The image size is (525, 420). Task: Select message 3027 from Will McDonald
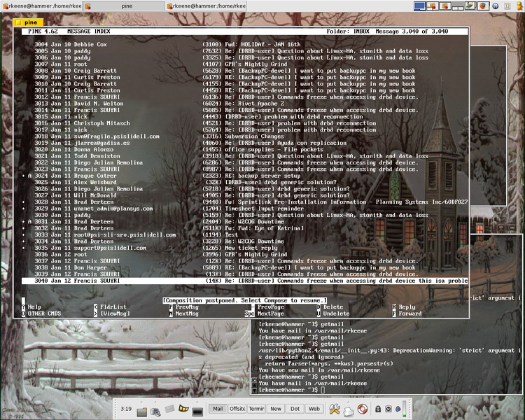(x=245, y=195)
